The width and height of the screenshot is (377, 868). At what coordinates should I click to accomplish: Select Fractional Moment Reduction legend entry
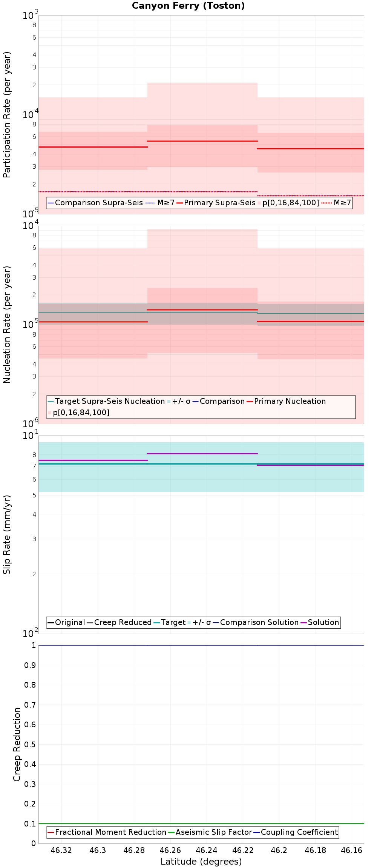pyautogui.click(x=107, y=832)
